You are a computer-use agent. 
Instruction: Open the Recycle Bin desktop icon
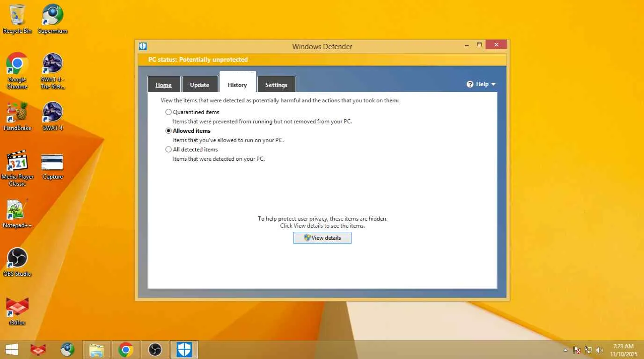tap(17, 19)
